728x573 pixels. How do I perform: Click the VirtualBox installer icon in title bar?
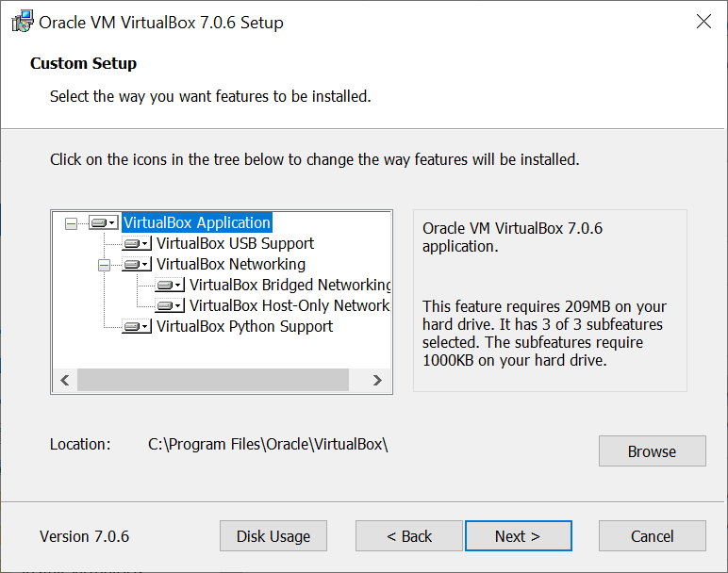pos(23,22)
